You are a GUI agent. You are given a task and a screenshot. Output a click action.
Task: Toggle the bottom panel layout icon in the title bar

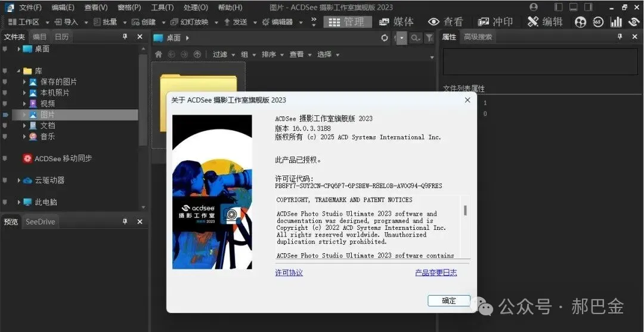[x=574, y=7]
